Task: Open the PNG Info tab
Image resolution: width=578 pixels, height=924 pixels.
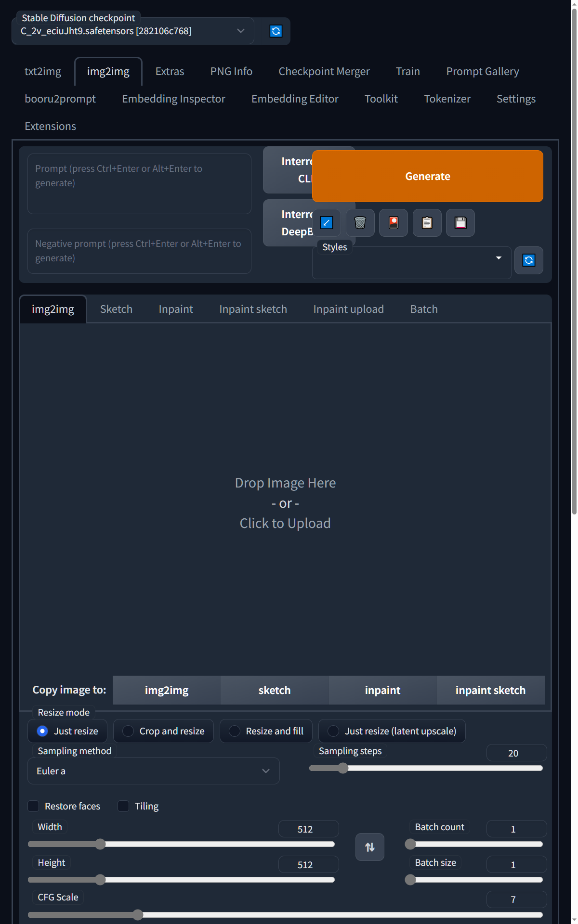Action: click(231, 71)
